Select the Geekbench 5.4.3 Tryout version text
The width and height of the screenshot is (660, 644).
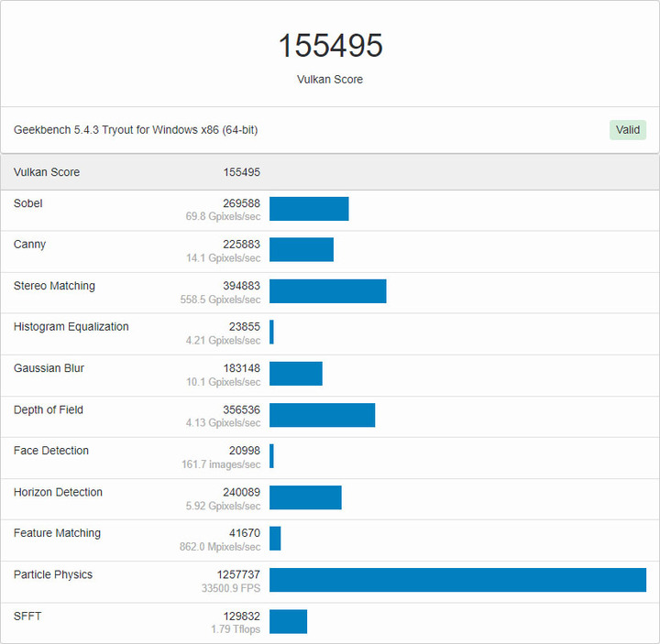click(136, 130)
